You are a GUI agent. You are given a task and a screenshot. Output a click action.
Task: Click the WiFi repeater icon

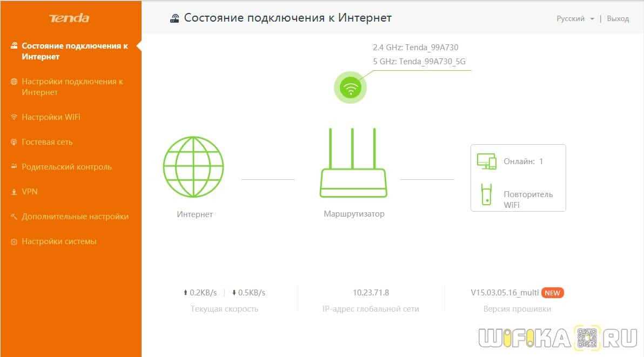[487, 194]
